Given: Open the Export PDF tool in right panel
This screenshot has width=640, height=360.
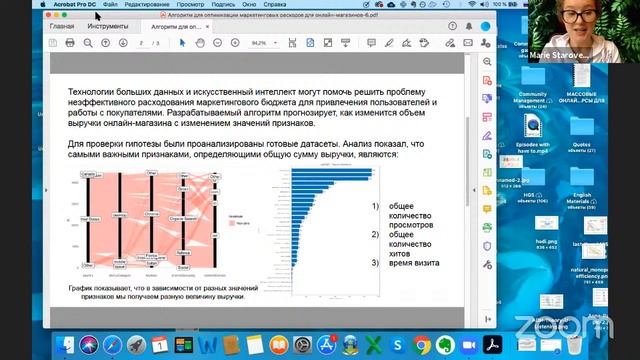Looking at the screenshot, I should click(x=487, y=154).
